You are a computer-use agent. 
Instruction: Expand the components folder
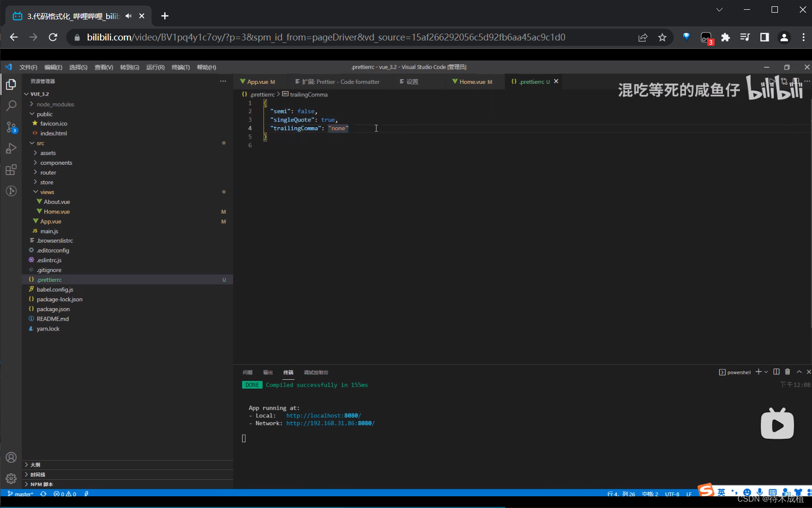point(35,162)
